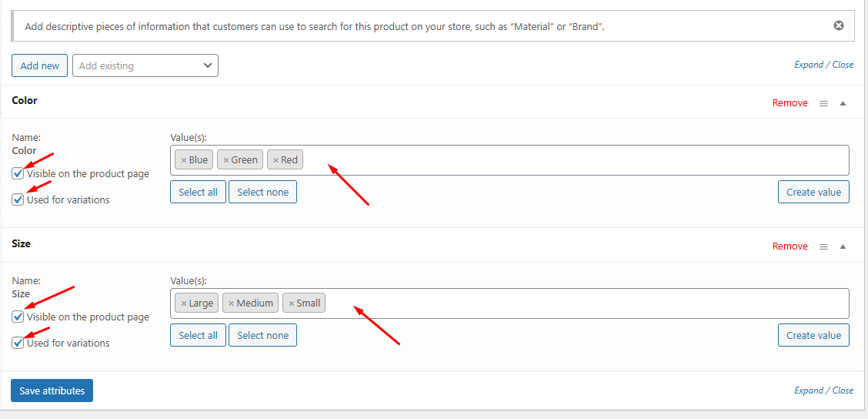Collapse the Size attribute panel arrow
This screenshot has height=419, width=868.
tap(843, 246)
